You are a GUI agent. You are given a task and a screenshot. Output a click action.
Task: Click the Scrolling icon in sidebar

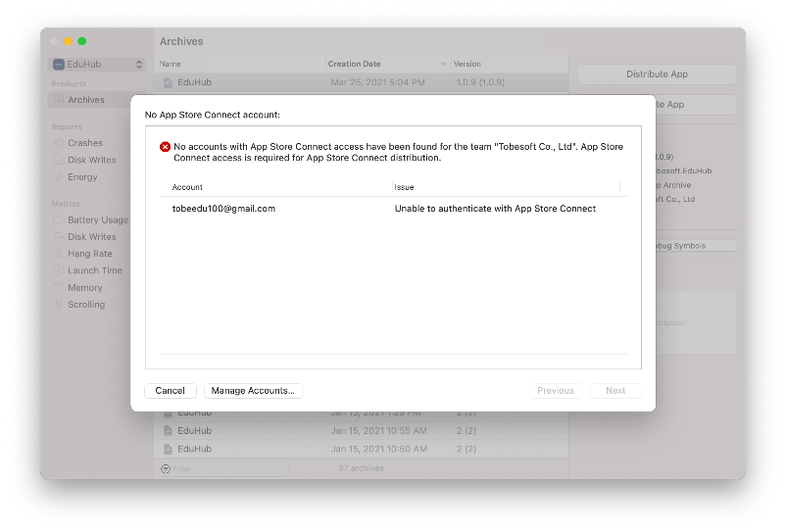59,305
